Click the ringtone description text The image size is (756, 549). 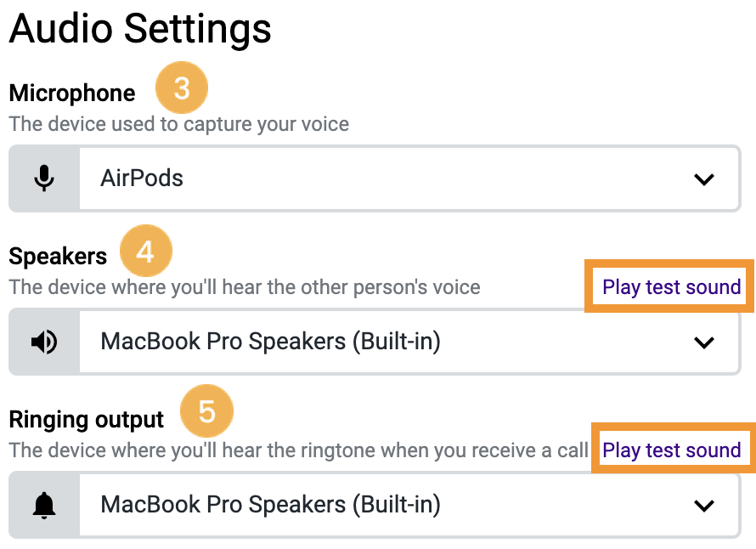(298, 450)
